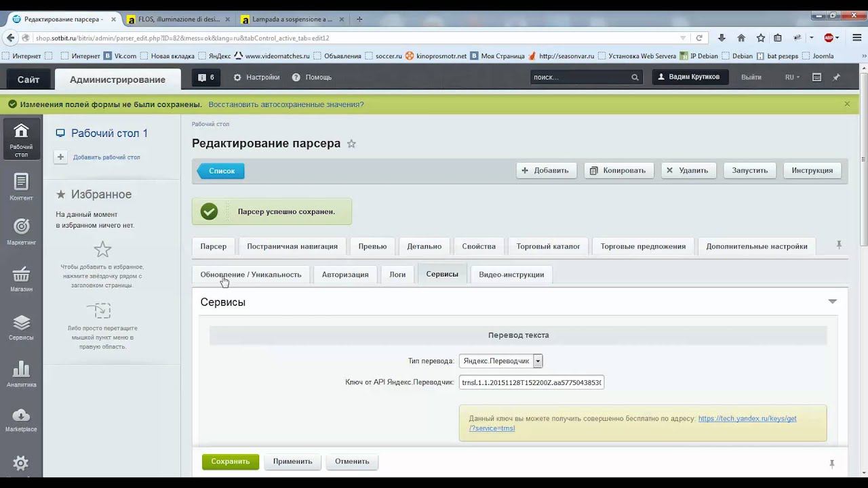Open Логи tab
Screen dimensions: 868x488
click(x=397, y=274)
